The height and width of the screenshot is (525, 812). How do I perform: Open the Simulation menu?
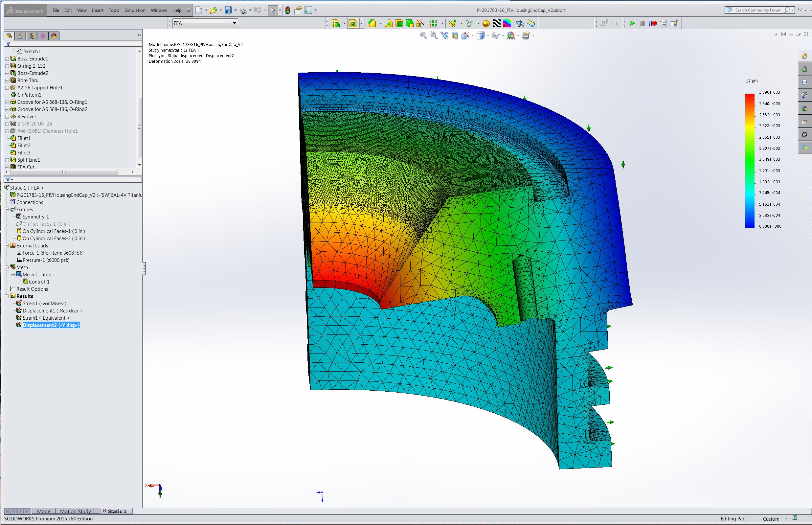(135, 10)
